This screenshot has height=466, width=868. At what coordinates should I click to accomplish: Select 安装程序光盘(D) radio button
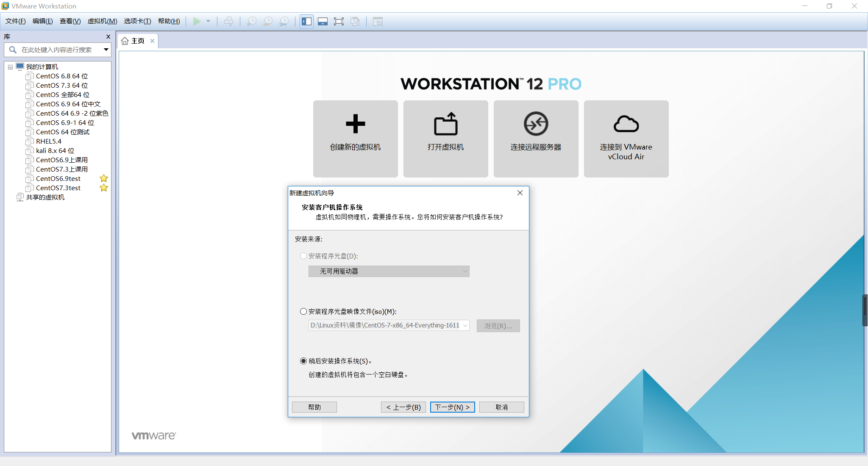click(303, 256)
